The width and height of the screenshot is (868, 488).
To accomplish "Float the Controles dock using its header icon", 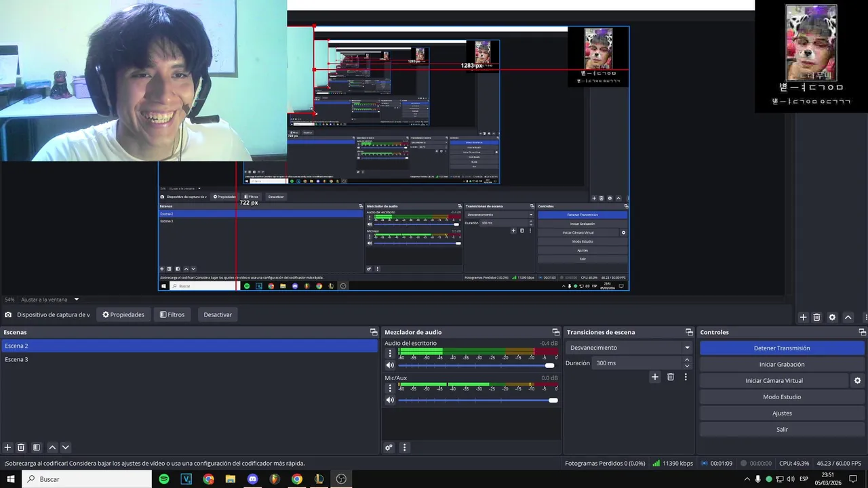I will (862, 332).
